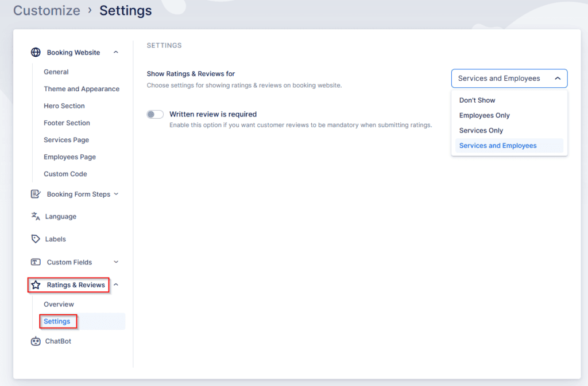Click the Booking Form Steps label
The image size is (588, 386).
(x=78, y=194)
